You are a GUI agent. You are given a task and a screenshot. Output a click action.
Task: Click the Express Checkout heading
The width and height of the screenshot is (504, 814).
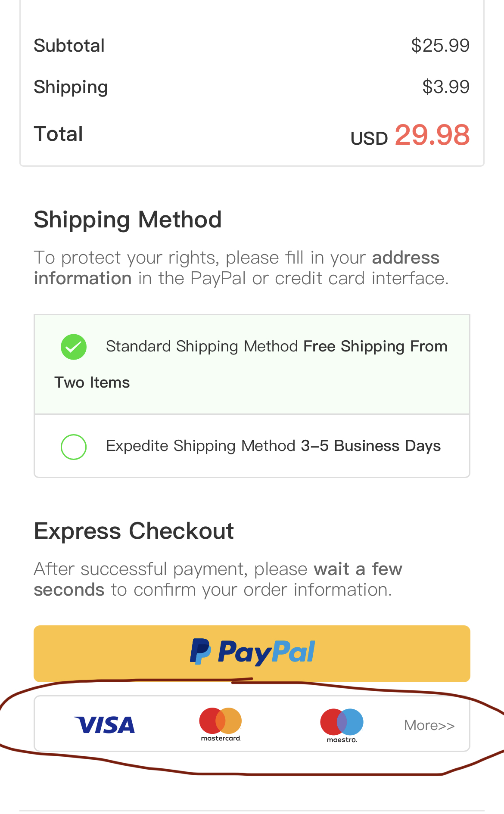134,531
